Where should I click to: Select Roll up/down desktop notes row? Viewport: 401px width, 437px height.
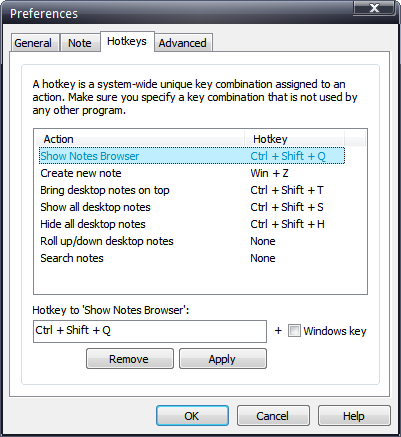coord(192,241)
